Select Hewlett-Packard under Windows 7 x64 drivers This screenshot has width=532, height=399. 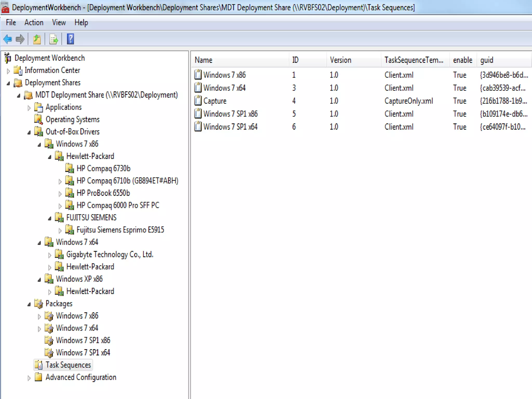(90, 267)
